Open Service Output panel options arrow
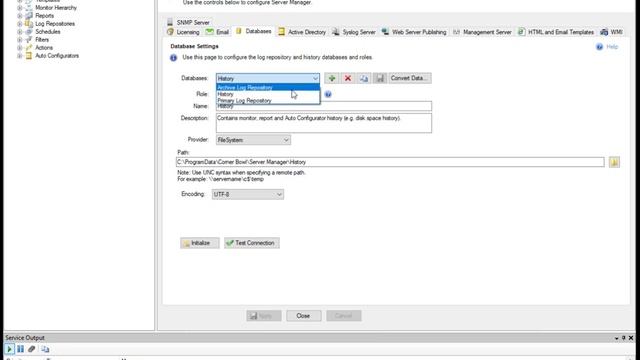 (616, 338)
